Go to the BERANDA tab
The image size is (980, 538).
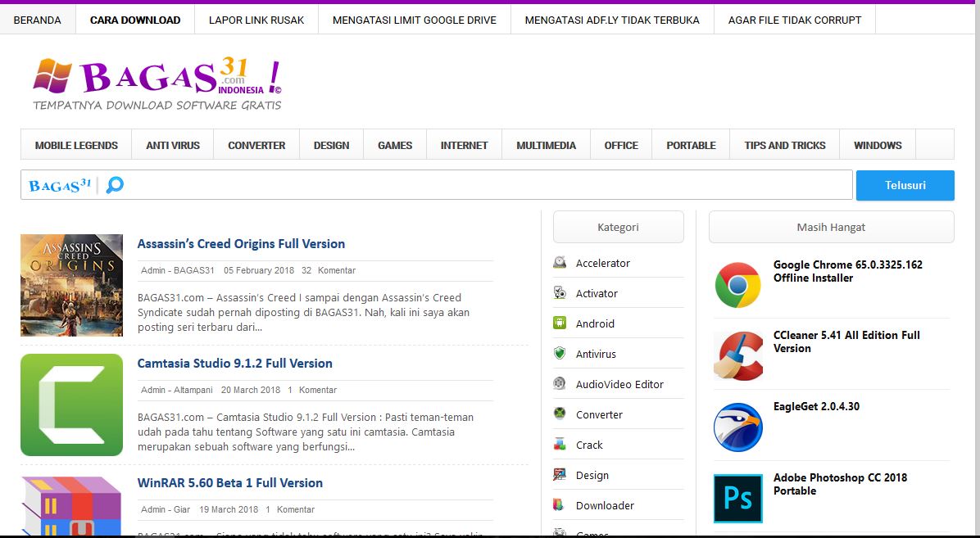coord(38,20)
